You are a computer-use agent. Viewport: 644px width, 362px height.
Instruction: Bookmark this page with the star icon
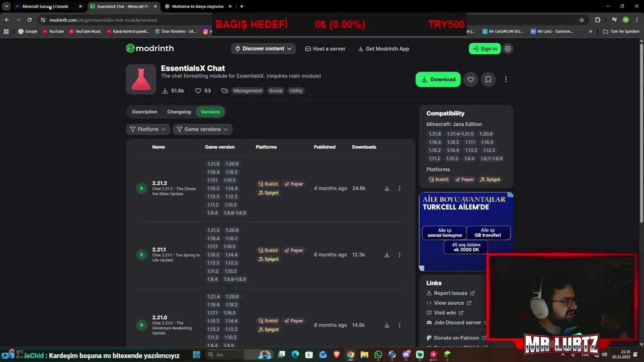tap(582, 20)
